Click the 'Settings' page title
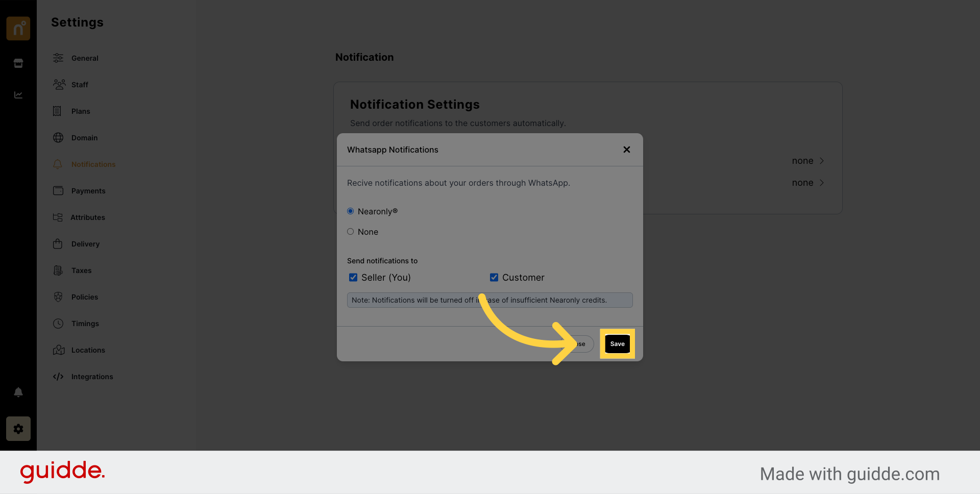 77,22
